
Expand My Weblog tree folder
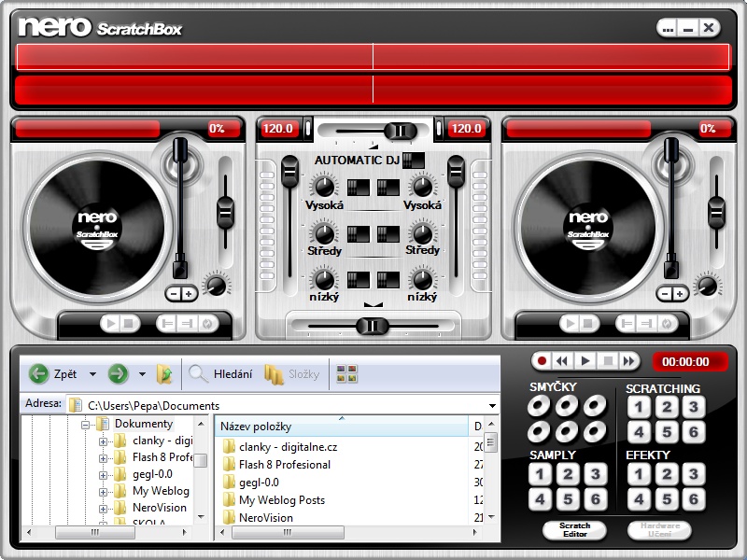coord(103,492)
